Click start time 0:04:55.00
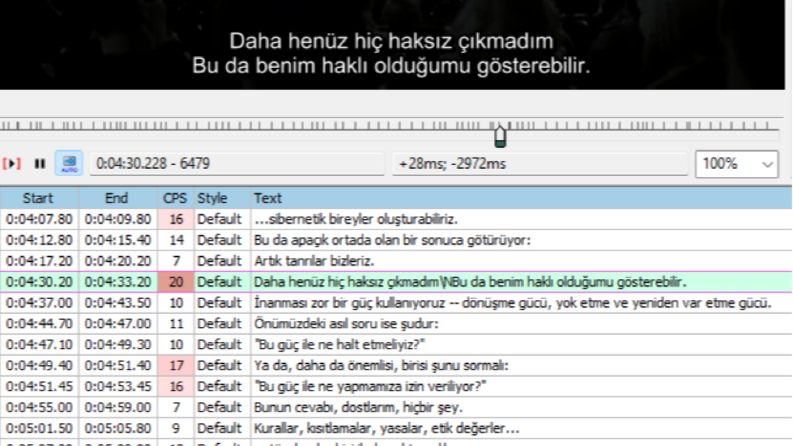 [x=39, y=407]
